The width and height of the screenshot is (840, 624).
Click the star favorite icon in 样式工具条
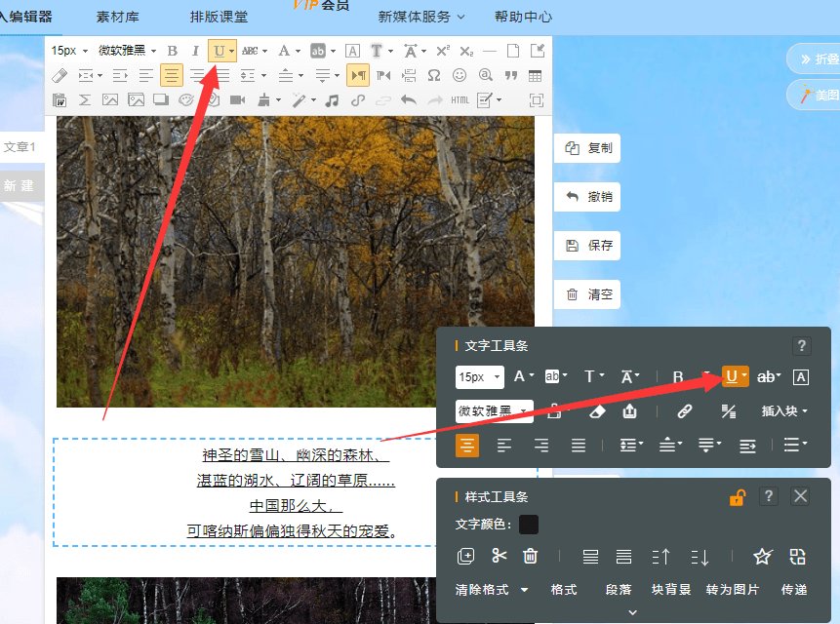pos(762,556)
